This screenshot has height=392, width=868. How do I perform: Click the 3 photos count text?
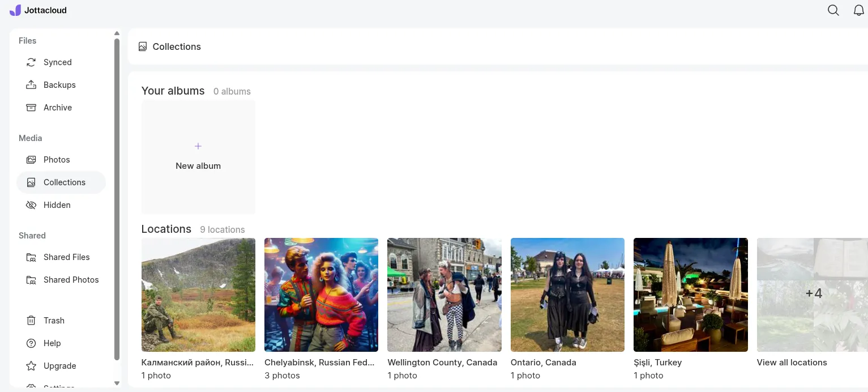point(282,376)
